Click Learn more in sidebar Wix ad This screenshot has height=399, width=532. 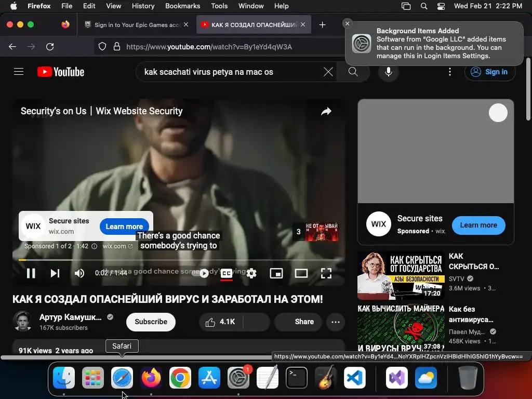pyautogui.click(x=478, y=225)
